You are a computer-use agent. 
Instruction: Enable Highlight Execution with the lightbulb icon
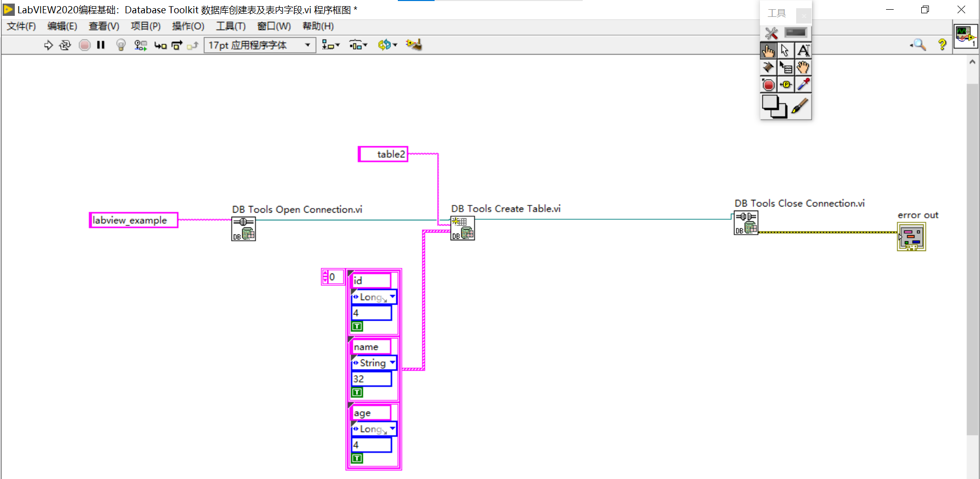[121, 45]
